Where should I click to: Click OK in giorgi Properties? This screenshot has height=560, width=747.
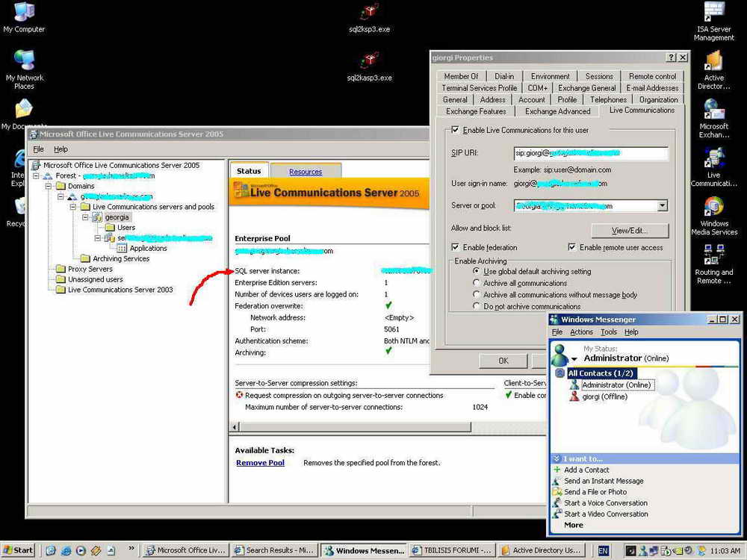coord(503,361)
